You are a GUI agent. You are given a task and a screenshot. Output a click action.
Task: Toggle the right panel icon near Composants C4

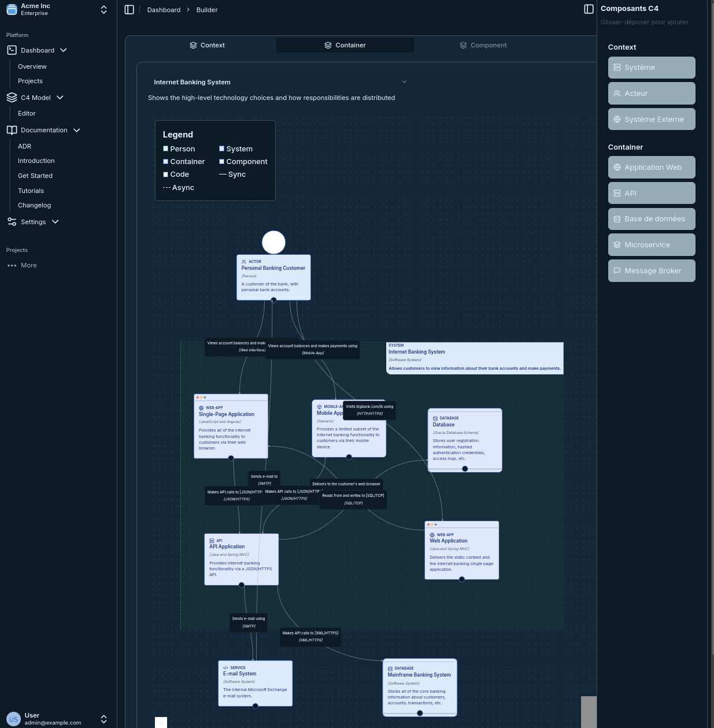pyautogui.click(x=589, y=9)
